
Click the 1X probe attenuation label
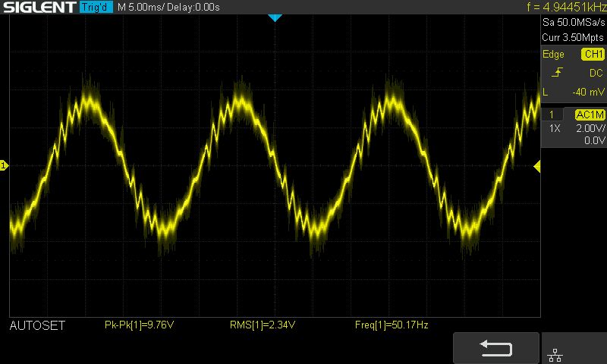[555, 128]
